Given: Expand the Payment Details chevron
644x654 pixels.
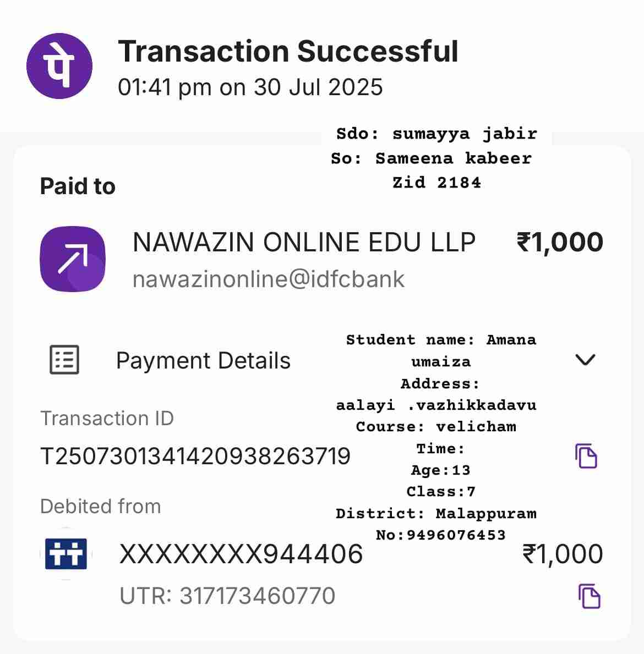Looking at the screenshot, I should (x=585, y=360).
